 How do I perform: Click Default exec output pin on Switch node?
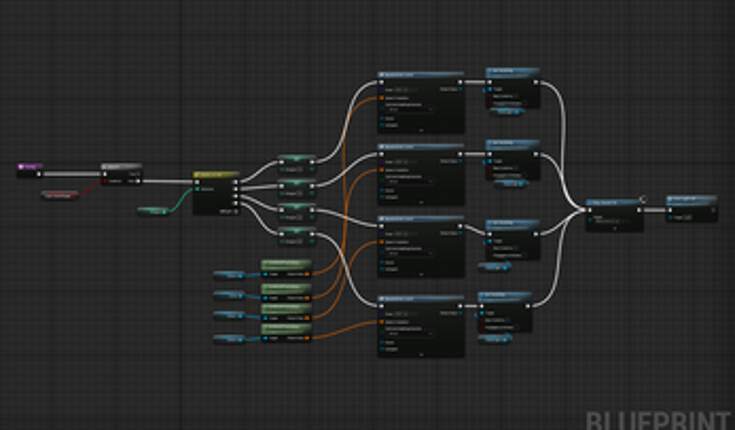tap(235, 211)
